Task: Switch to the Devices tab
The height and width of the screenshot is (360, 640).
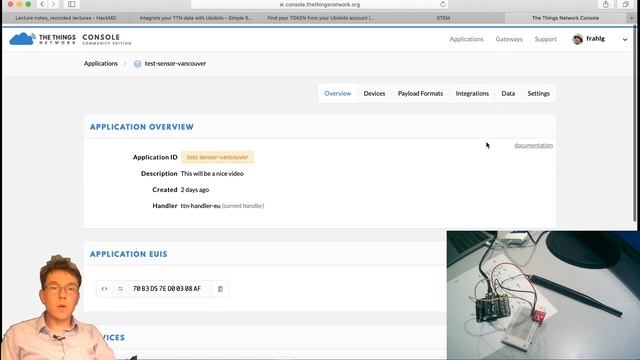Action: (x=374, y=93)
